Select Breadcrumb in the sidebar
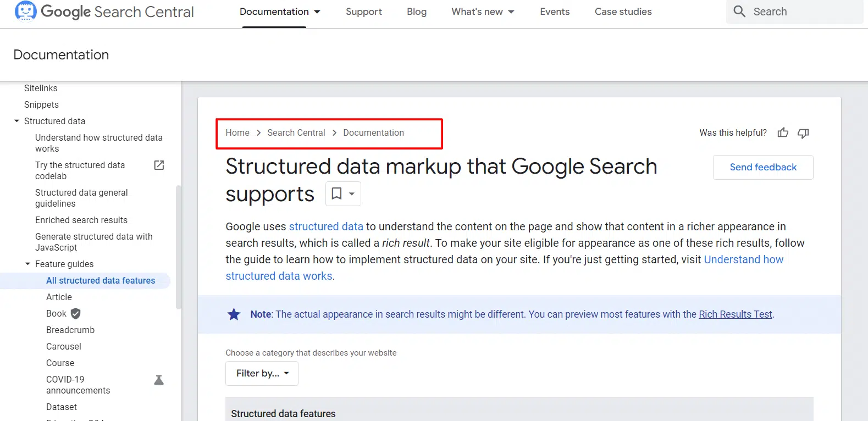 pos(70,330)
